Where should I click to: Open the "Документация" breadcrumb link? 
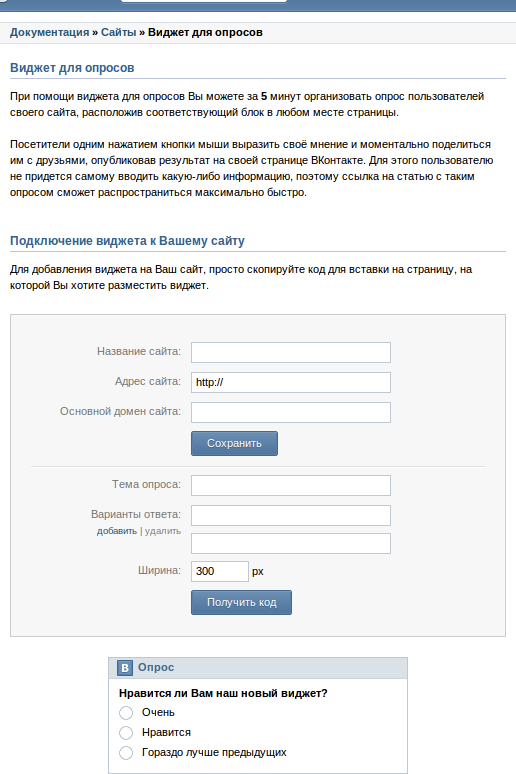point(49,33)
